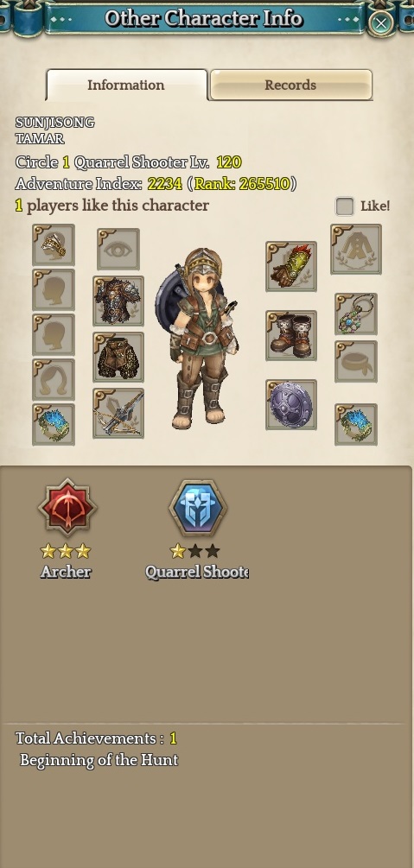Select the blue ring slot beside the crossbow
414x868 pixels.
pos(54,424)
